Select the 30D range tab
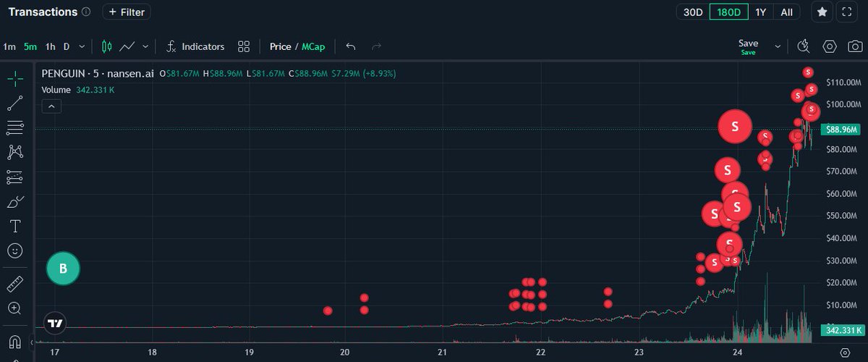This screenshot has width=868, height=362. 693,12
